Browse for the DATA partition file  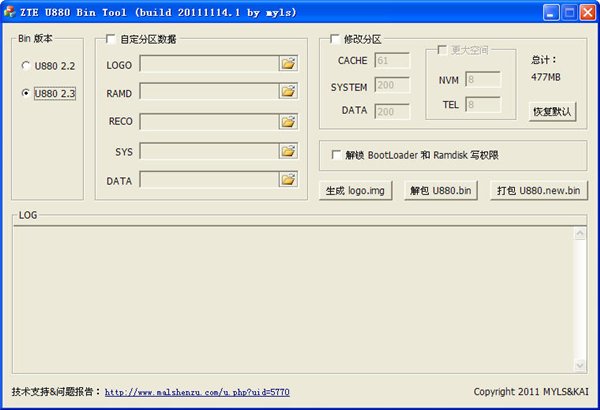[x=288, y=179]
